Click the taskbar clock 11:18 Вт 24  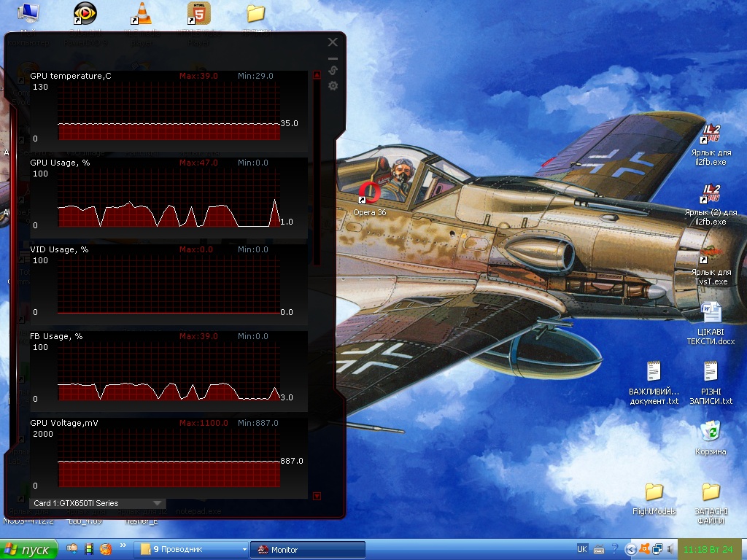[708, 550]
